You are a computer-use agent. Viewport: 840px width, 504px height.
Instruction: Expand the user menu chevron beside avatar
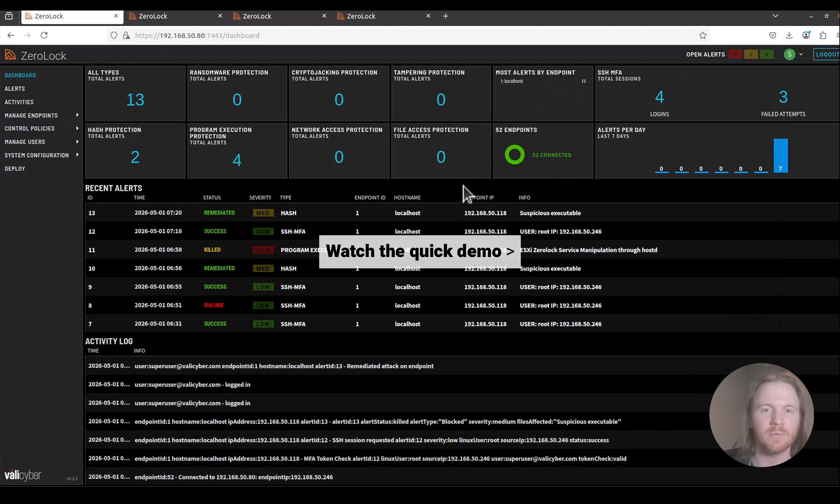[x=801, y=55]
